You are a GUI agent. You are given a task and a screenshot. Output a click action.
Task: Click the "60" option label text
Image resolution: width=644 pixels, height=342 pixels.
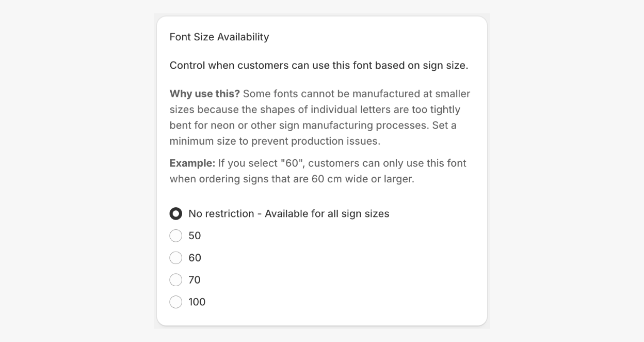pos(195,258)
